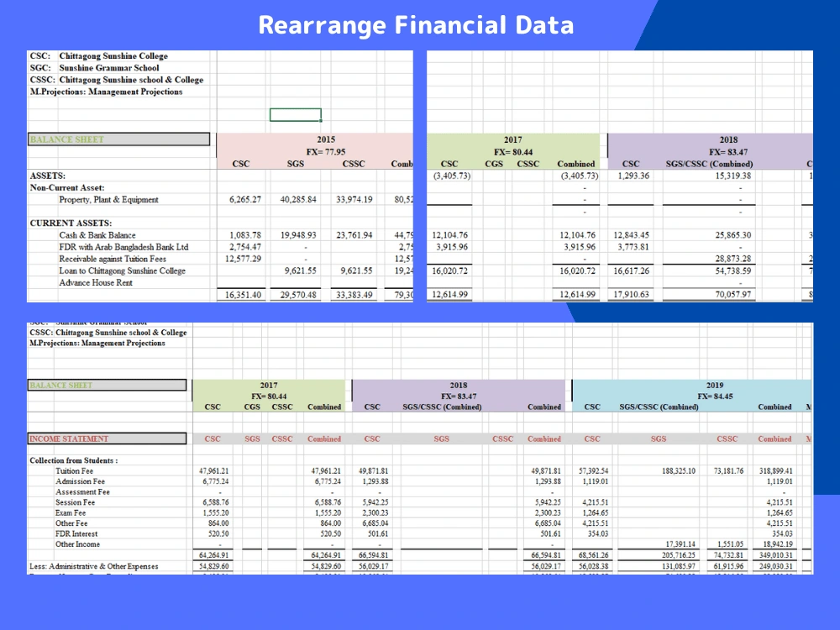
Task: Click the value 40,285.84
Action: (x=298, y=199)
